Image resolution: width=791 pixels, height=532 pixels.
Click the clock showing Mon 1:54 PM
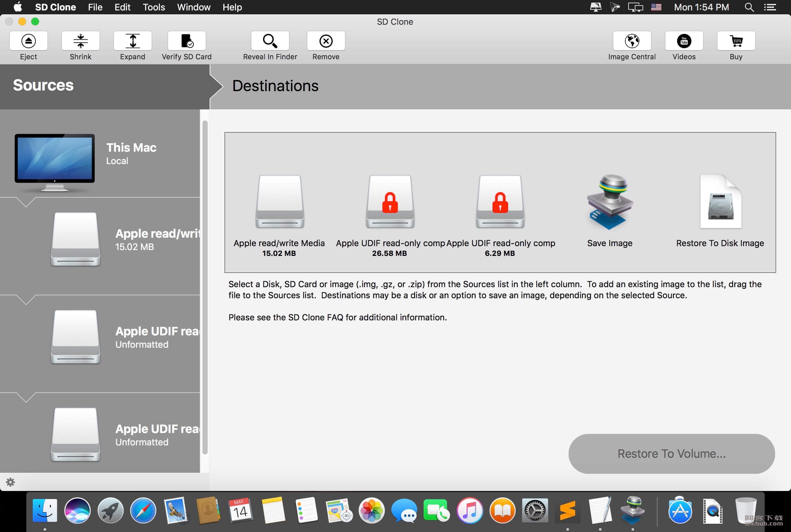click(x=701, y=7)
